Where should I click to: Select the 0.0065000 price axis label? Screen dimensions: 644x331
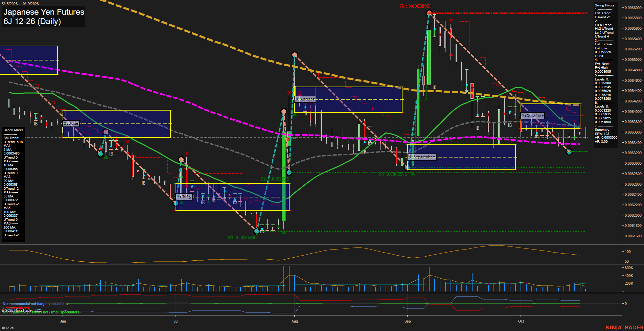633,60
